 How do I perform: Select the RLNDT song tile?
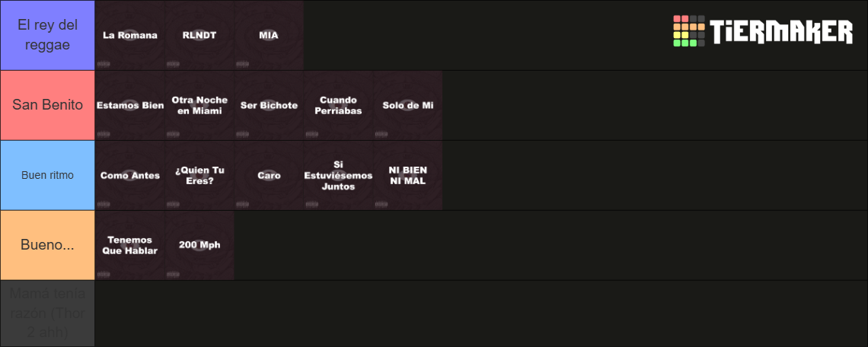[x=199, y=35]
